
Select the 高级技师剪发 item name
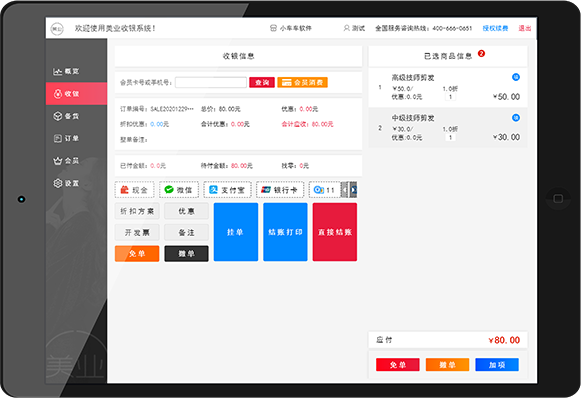(x=413, y=77)
